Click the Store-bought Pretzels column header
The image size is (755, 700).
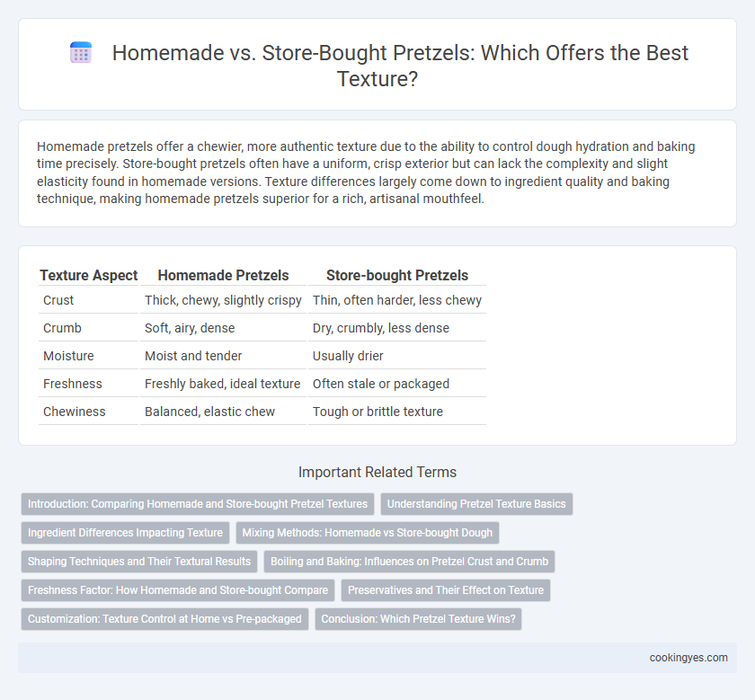pos(397,275)
